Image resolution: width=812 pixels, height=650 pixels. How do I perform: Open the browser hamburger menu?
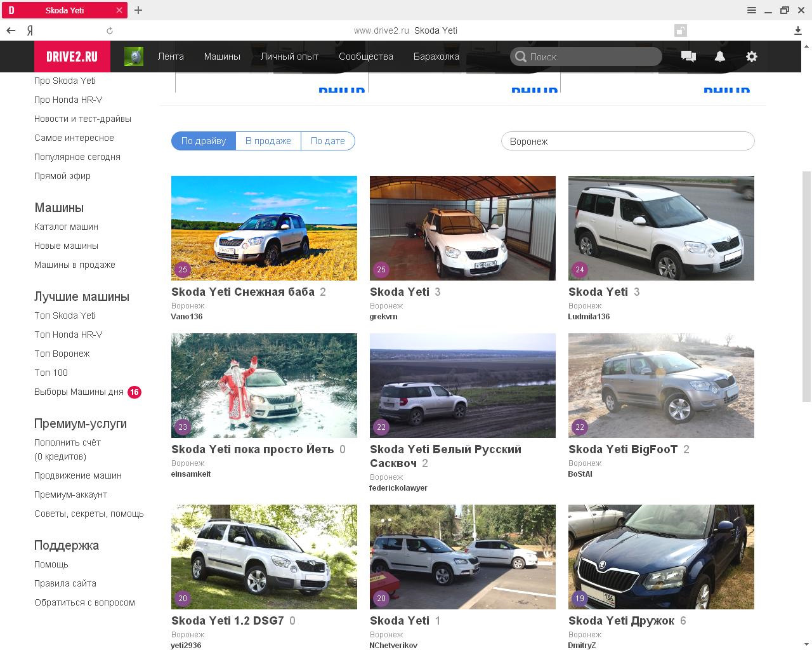(x=752, y=10)
